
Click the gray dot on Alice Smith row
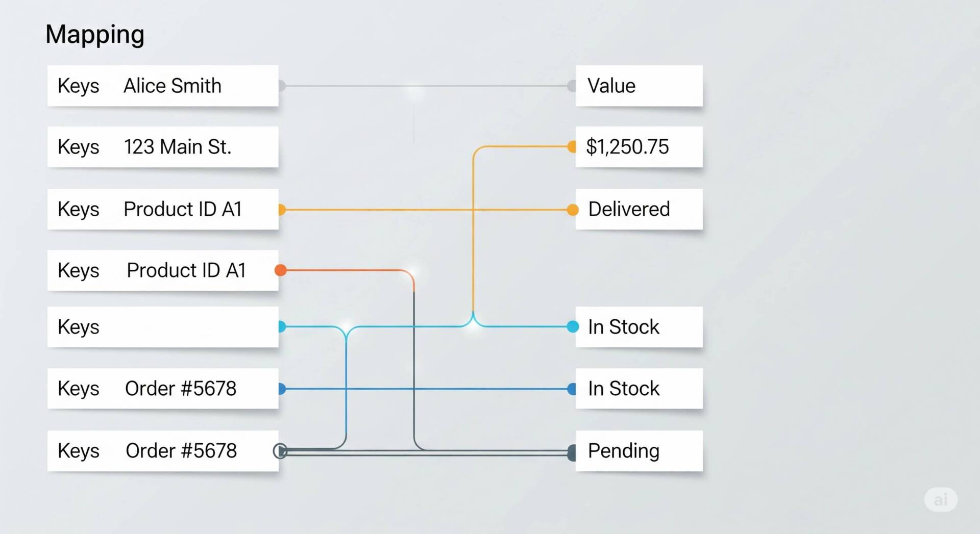[x=282, y=86]
